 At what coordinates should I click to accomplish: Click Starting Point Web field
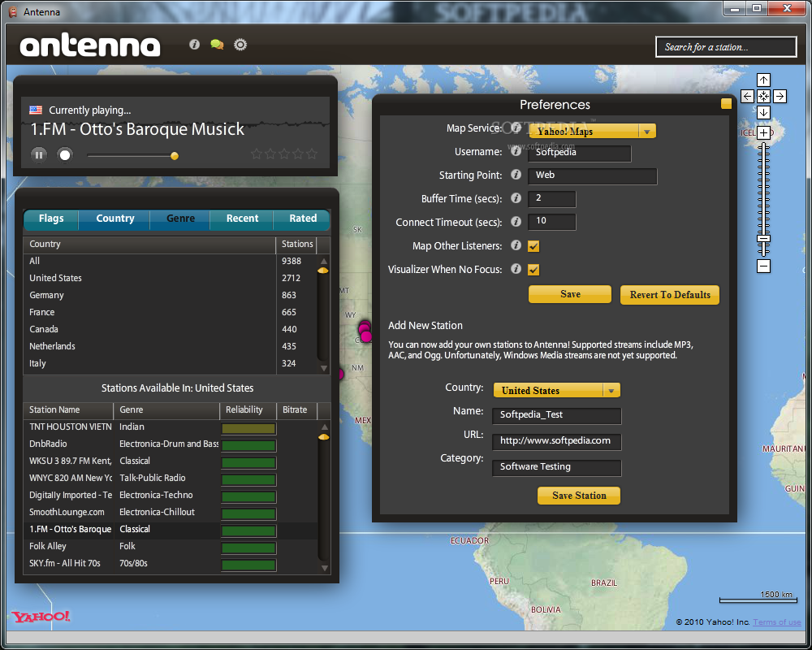point(593,175)
